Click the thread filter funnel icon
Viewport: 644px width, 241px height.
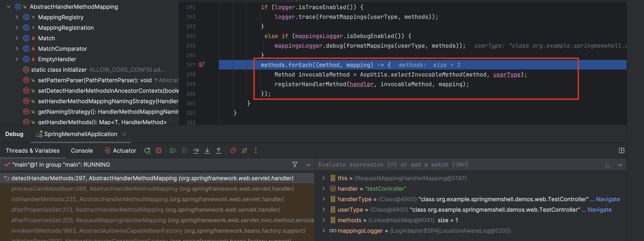click(x=295, y=164)
